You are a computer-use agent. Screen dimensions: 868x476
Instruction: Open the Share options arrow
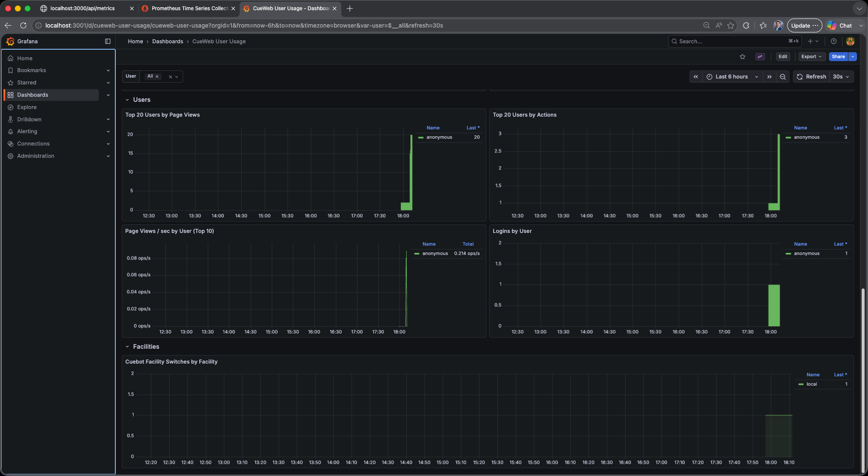(853, 56)
